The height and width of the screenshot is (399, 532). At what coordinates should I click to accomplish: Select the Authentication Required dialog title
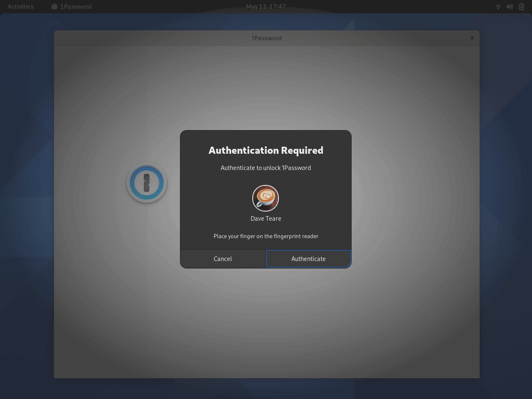tap(266, 150)
